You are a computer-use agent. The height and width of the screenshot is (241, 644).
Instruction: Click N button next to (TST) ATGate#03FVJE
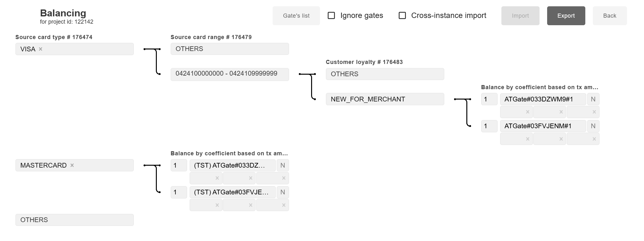coord(282,192)
